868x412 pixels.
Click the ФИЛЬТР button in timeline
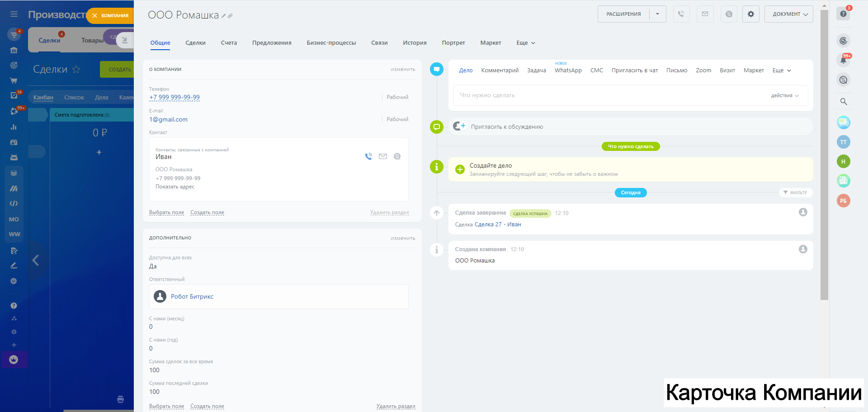pyautogui.click(x=795, y=192)
